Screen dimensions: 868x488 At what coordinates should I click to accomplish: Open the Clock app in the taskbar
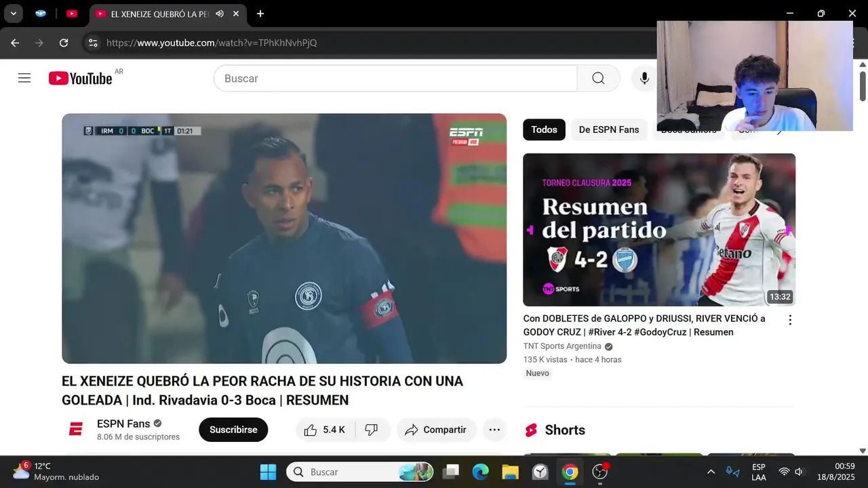[540, 472]
